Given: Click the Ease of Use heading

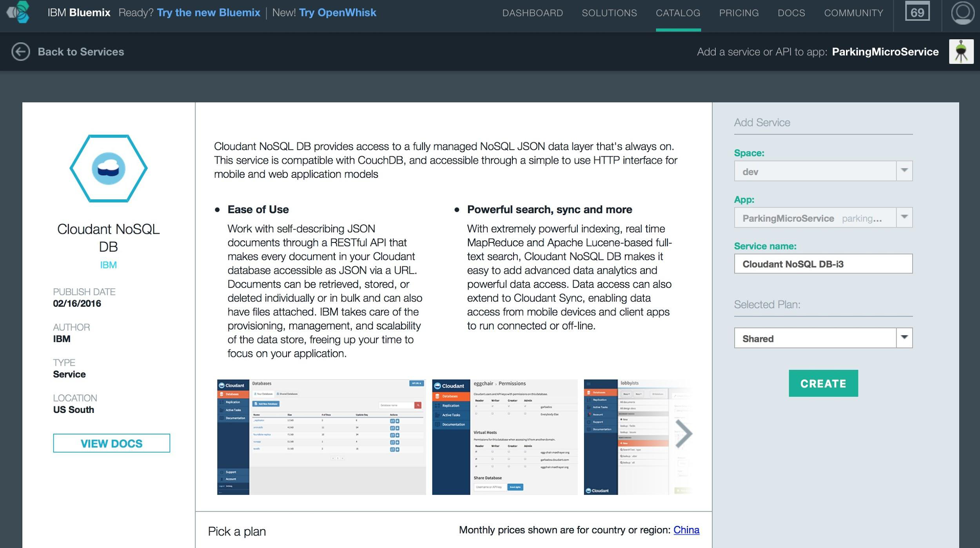Looking at the screenshot, I should point(258,210).
